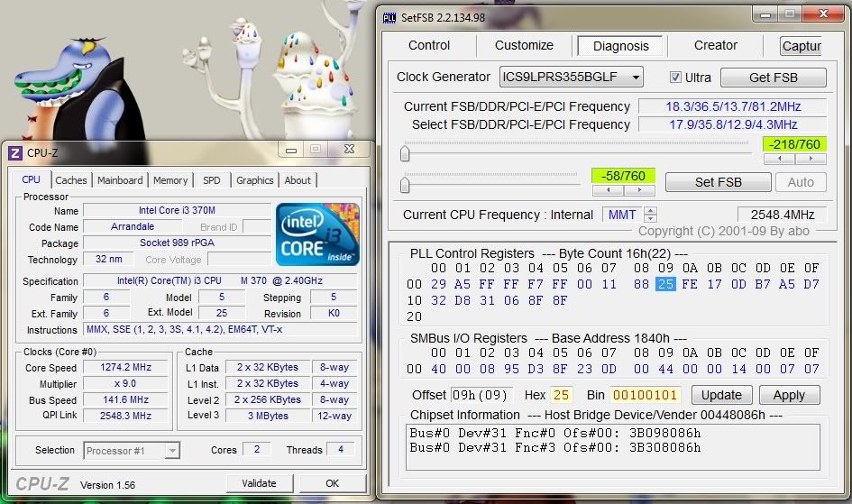Switch to the SPD tab in CPU-Z
This screenshot has width=852, height=504.
click(x=211, y=180)
